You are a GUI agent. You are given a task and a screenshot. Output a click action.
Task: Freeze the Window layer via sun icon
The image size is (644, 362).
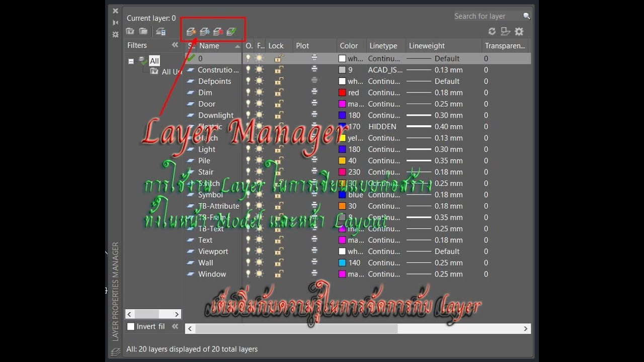tap(259, 274)
